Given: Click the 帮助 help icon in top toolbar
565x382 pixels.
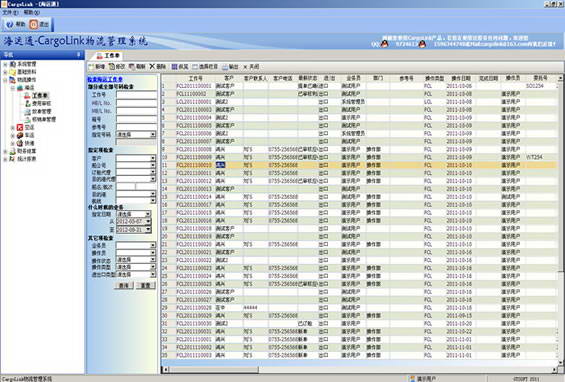Looking at the screenshot, I should (10, 24).
